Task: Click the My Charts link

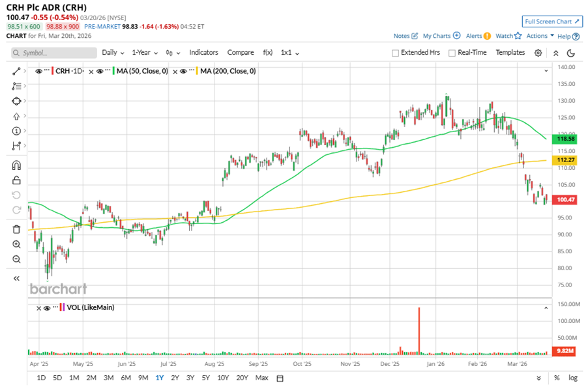Action: [437, 36]
